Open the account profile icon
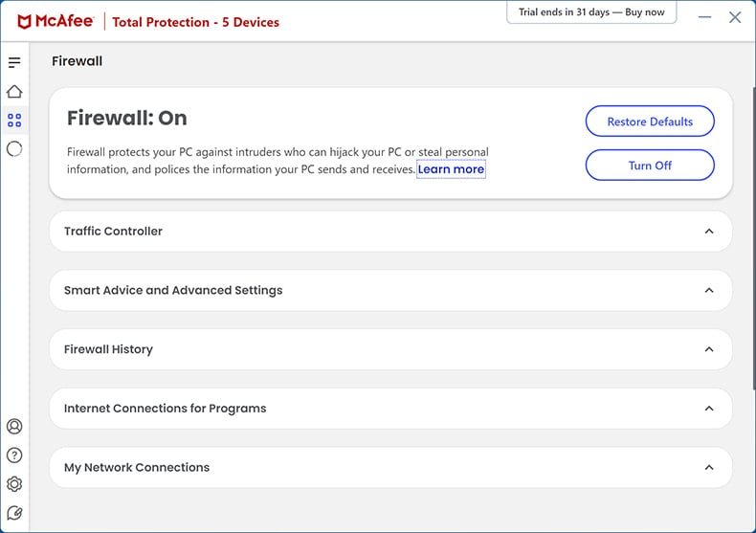 coord(14,426)
